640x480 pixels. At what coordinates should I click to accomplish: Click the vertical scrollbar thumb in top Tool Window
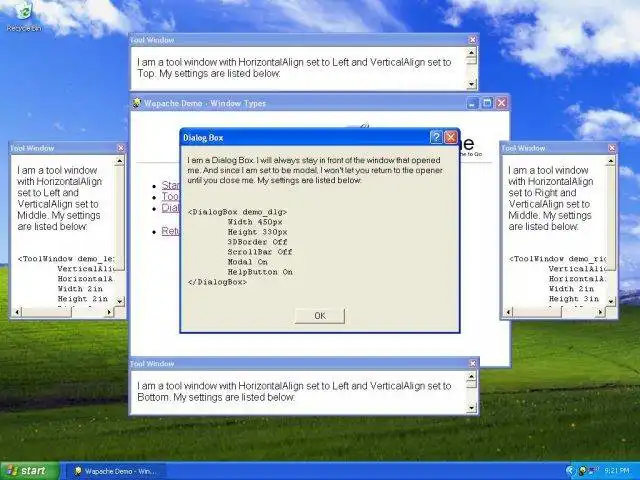coord(471,60)
